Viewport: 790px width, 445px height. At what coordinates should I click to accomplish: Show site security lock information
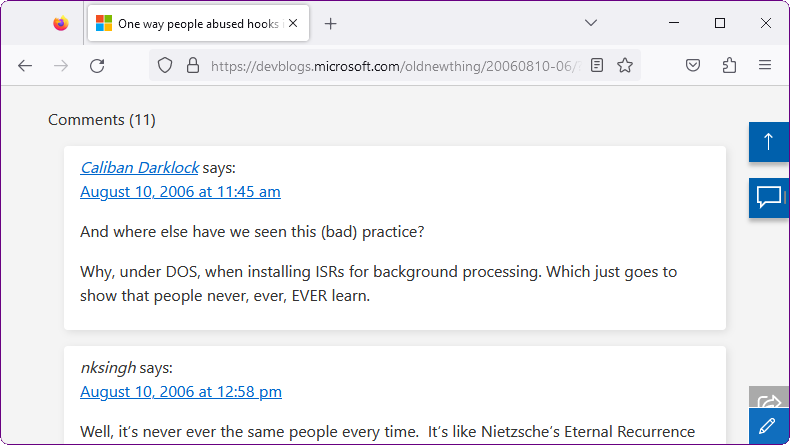pyautogui.click(x=193, y=66)
